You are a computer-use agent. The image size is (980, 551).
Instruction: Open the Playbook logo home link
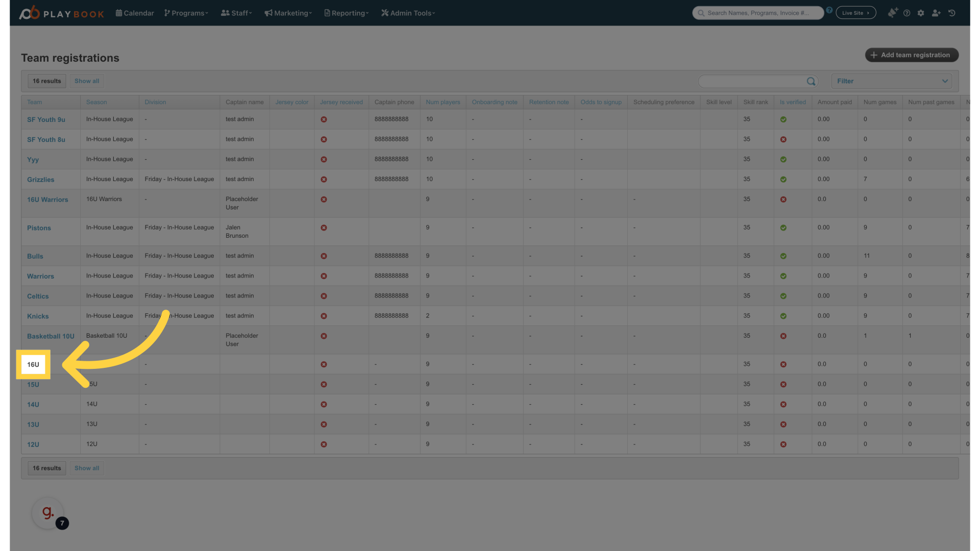(x=61, y=13)
